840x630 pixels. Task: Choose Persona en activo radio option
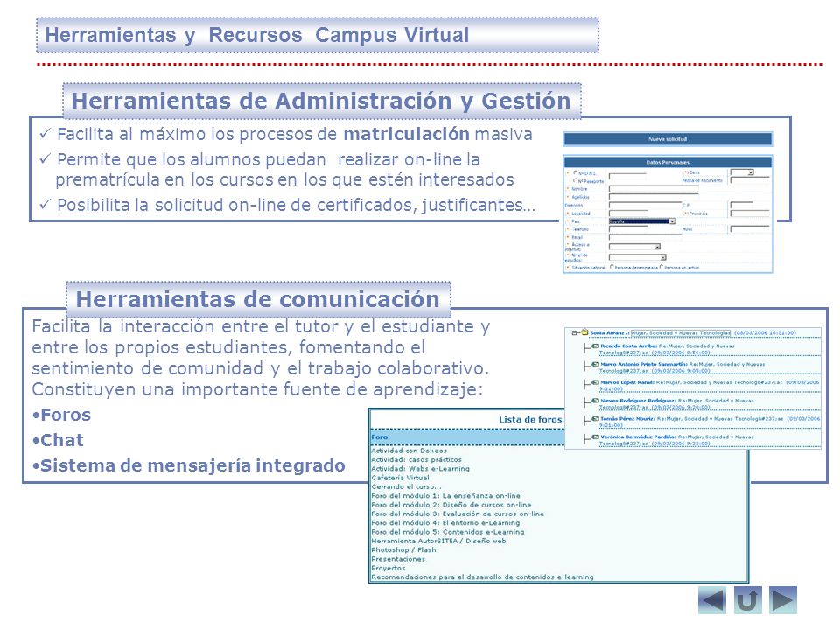point(661,267)
